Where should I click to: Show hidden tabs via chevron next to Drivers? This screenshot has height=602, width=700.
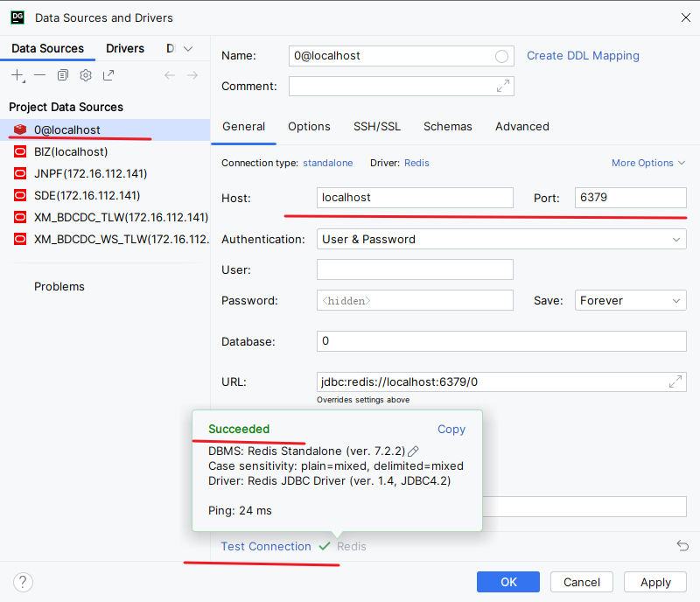188,49
